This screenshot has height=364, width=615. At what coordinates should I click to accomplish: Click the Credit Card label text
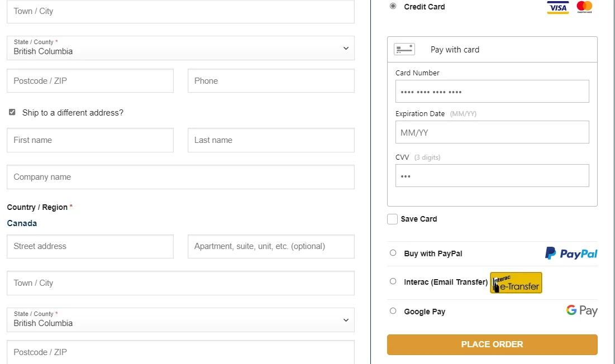pyautogui.click(x=425, y=7)
